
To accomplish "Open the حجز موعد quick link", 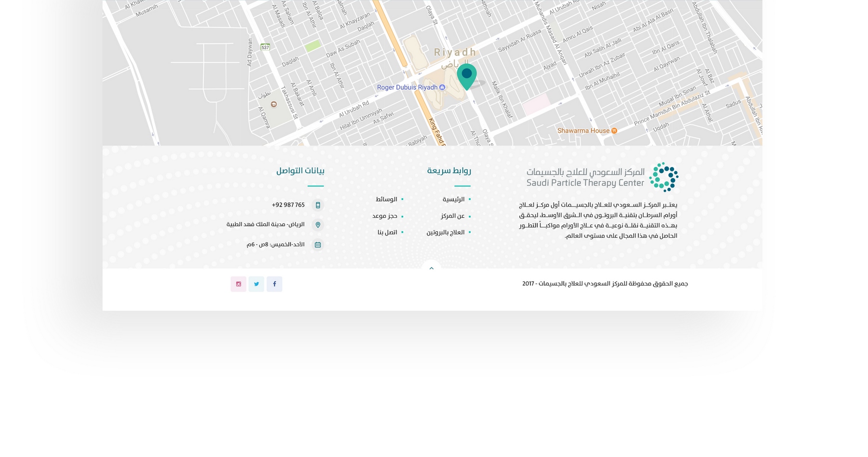I will click(x=385, y=216).
